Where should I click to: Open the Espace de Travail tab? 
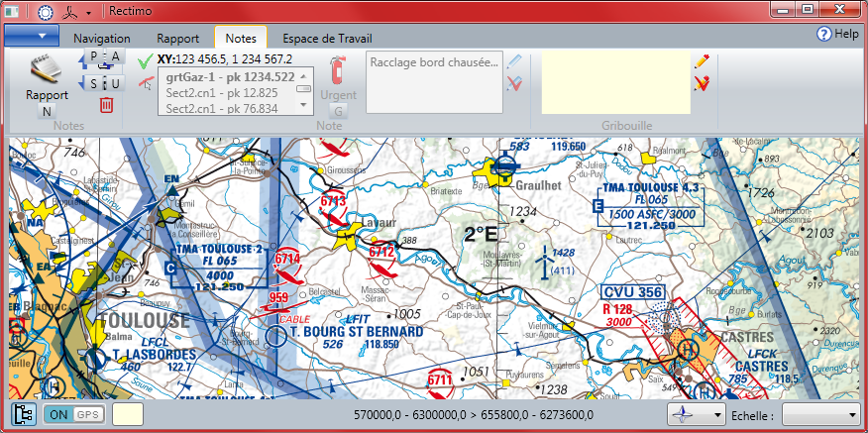click(327, 39)
